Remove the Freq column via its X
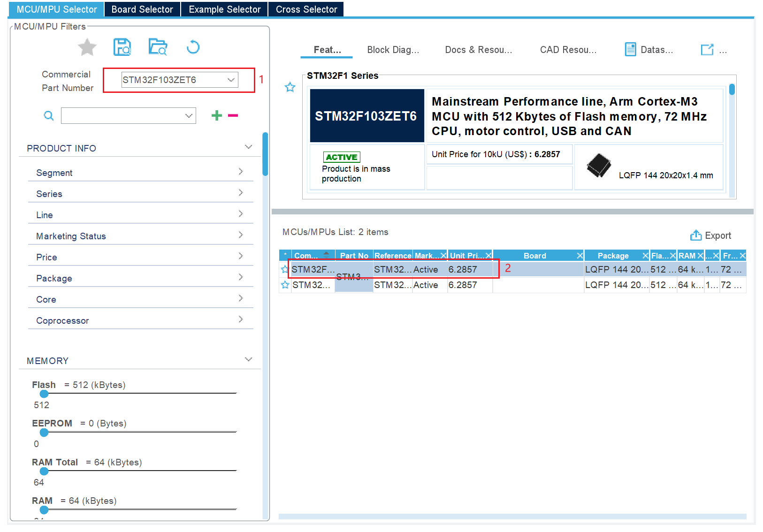 [x=742, y=256]
